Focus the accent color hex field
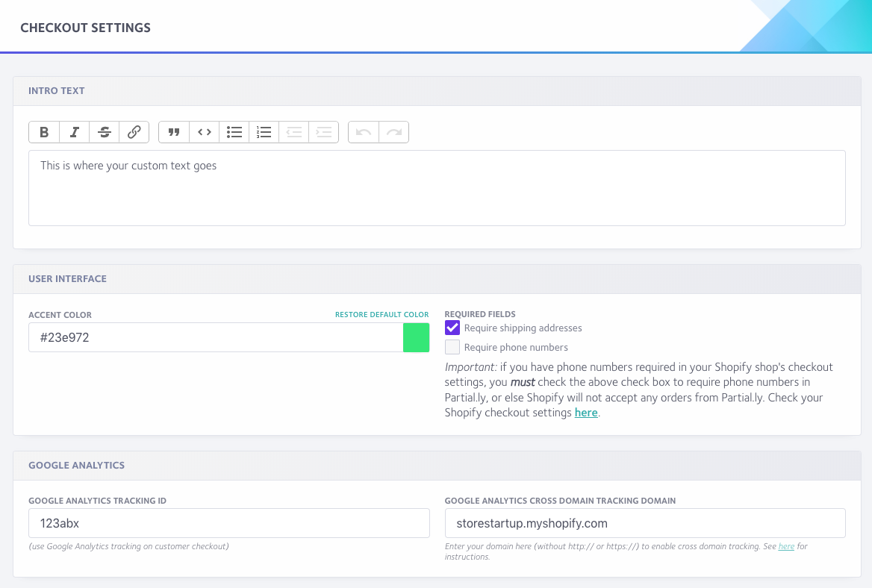This screenshot has height=588, width=872. pos(216,337)
